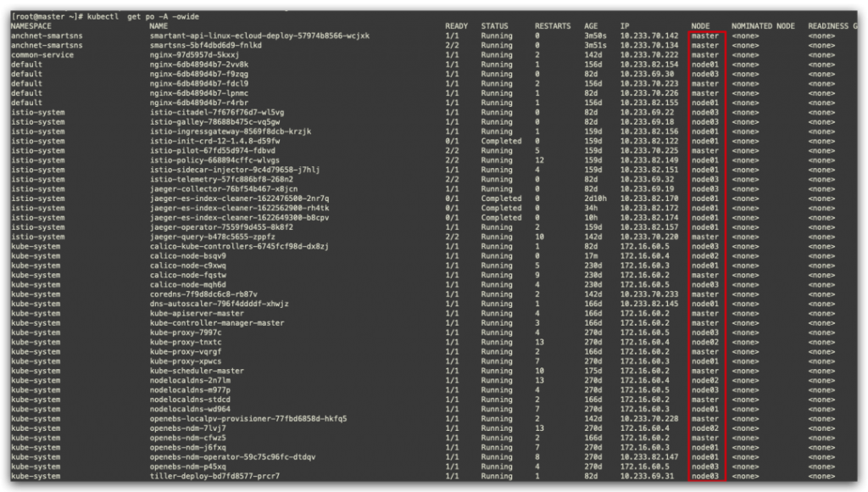Select pod tiller-deploy-bd7fd8577-prcr7
Screen dimensions: 868x492
pyautogui.click(x=214, y=476)
